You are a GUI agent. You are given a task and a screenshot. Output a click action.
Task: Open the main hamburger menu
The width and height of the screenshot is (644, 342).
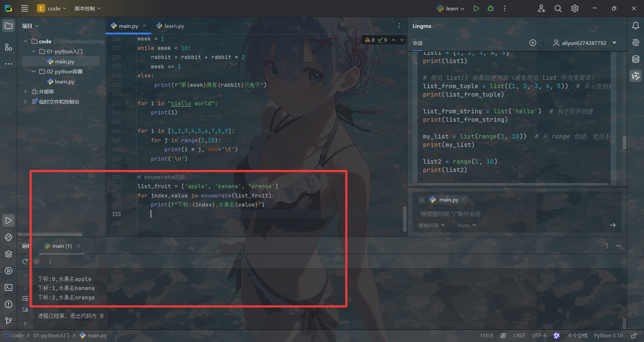point(25,8)
